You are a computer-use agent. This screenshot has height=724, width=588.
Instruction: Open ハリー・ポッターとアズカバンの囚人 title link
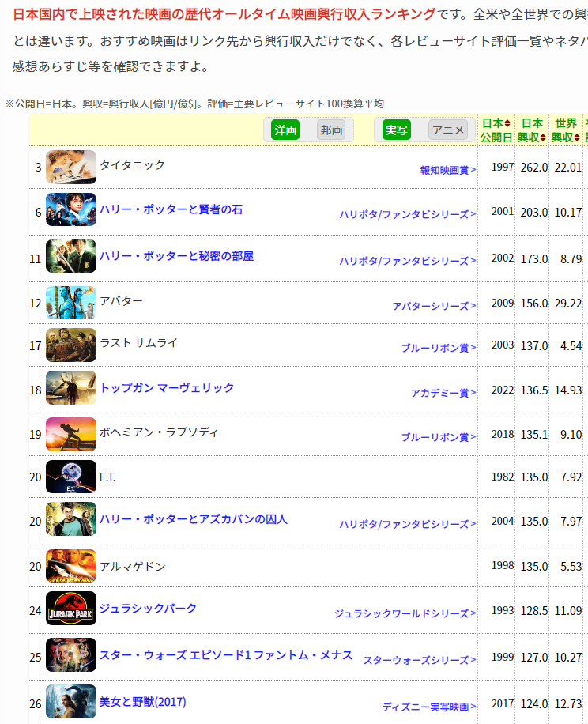coord(194,519)
